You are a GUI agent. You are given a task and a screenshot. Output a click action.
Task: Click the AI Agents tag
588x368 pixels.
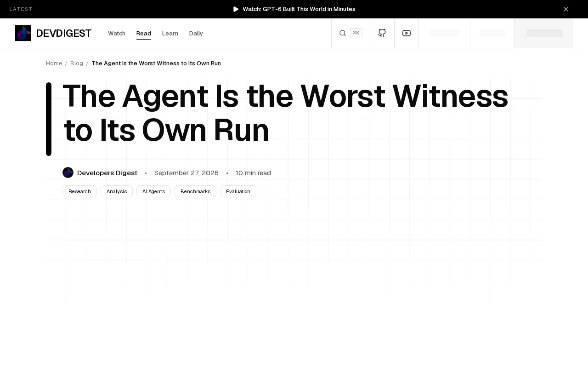(153, 191)
